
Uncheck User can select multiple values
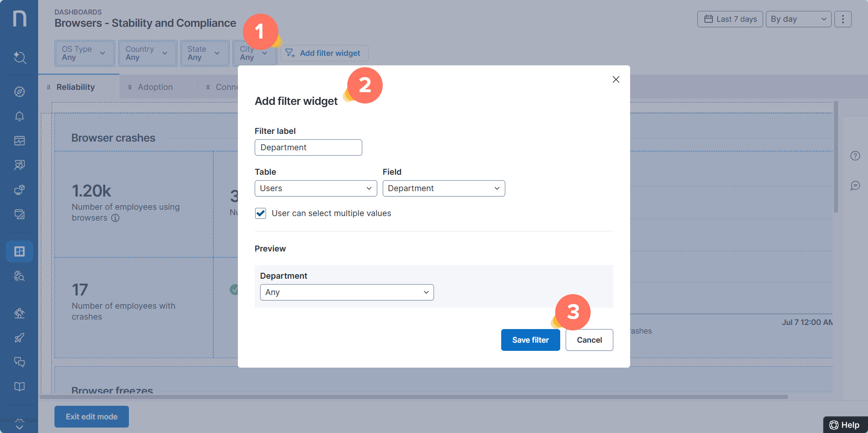(261, 213)
